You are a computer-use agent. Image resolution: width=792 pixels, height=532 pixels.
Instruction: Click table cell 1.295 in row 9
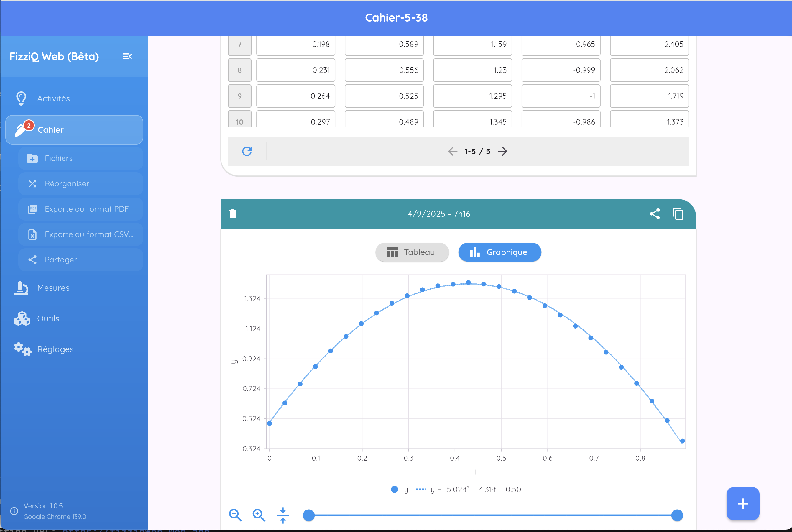[x=472, y=96]
